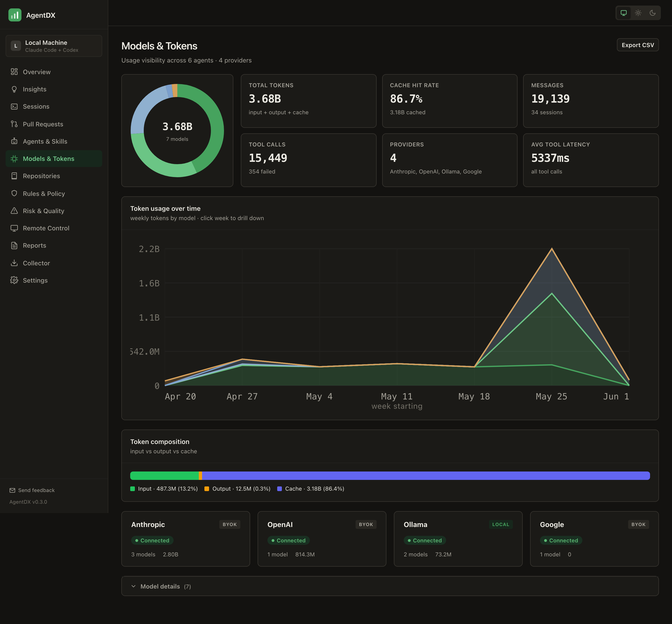This screenshot has width=672, height=624.
Task: Open Rules & Policy page
Action: coord(54,194)
